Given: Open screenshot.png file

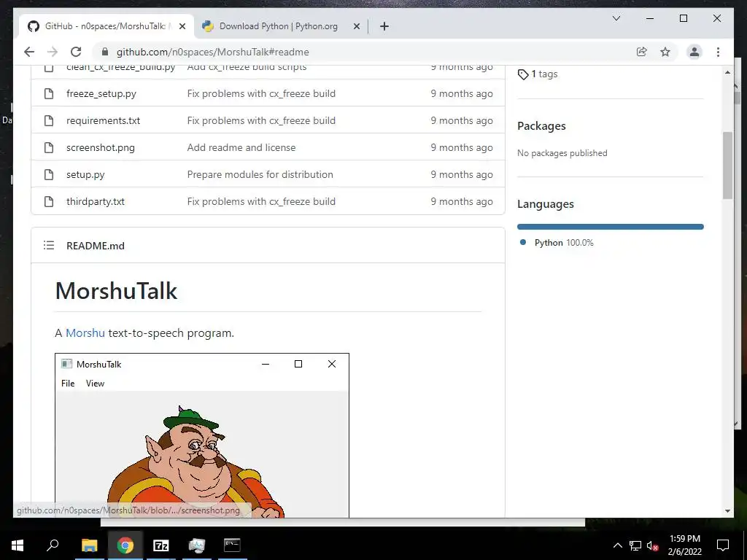Looking at the screenshot, I should click(101, 147).
